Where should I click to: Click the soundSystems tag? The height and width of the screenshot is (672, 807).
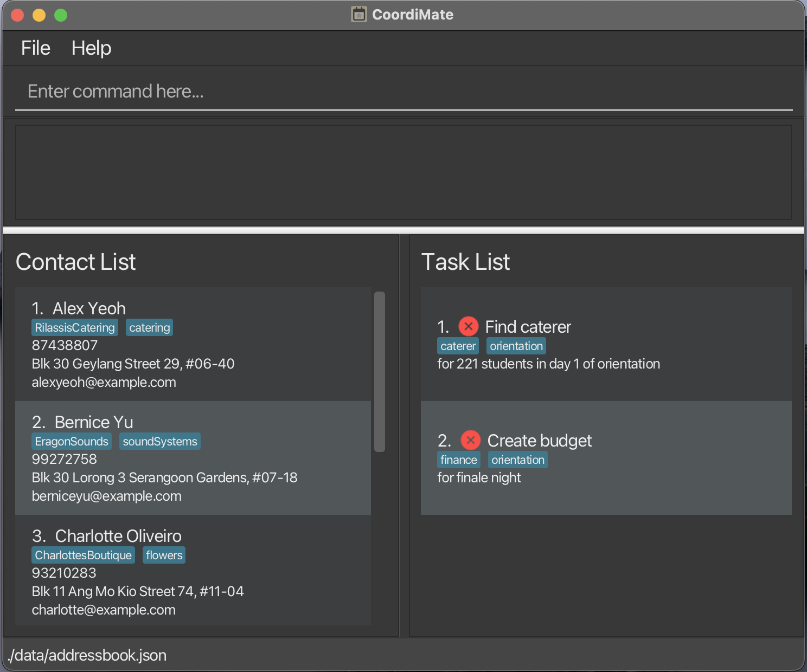pyautogui.click(x=159, y=442)
